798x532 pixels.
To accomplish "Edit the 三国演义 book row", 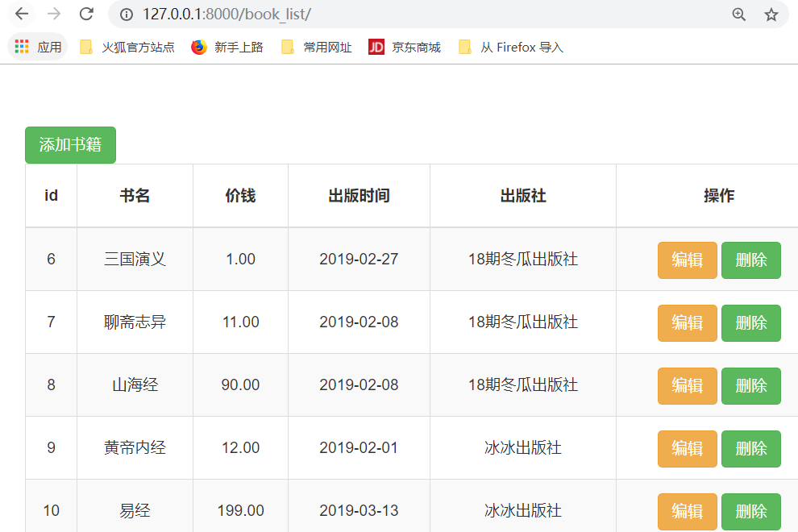I will pos(687,260).
